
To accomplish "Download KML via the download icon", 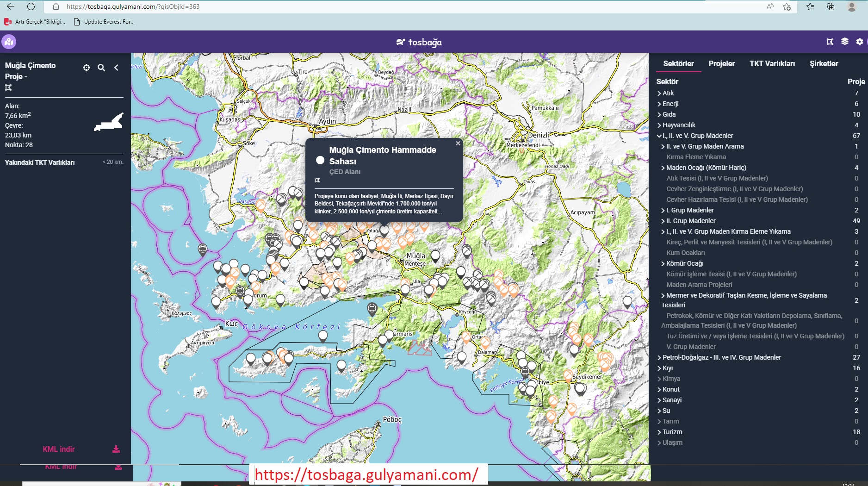I will (x=116, y=449).
